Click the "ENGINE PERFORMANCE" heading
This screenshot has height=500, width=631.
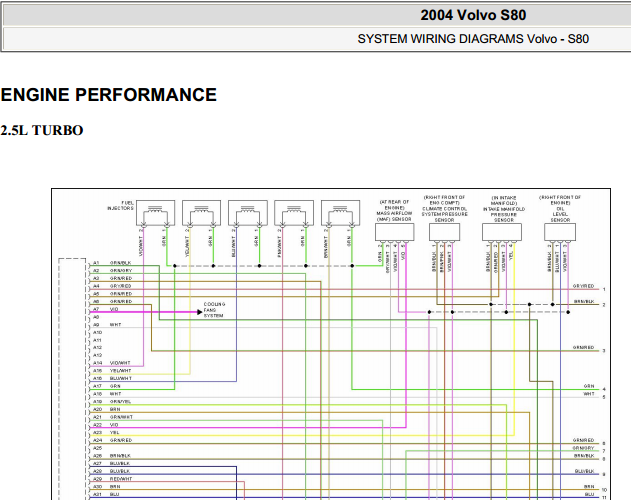click(109, 95)
